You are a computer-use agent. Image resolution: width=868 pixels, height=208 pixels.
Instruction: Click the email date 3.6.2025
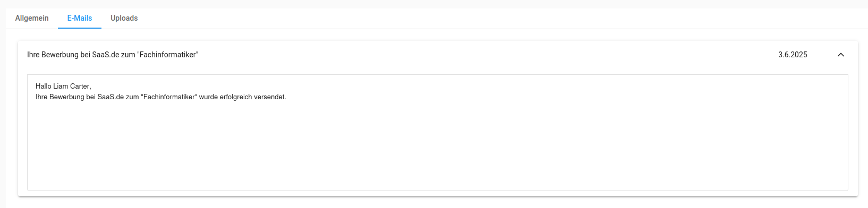coord(793,55)
